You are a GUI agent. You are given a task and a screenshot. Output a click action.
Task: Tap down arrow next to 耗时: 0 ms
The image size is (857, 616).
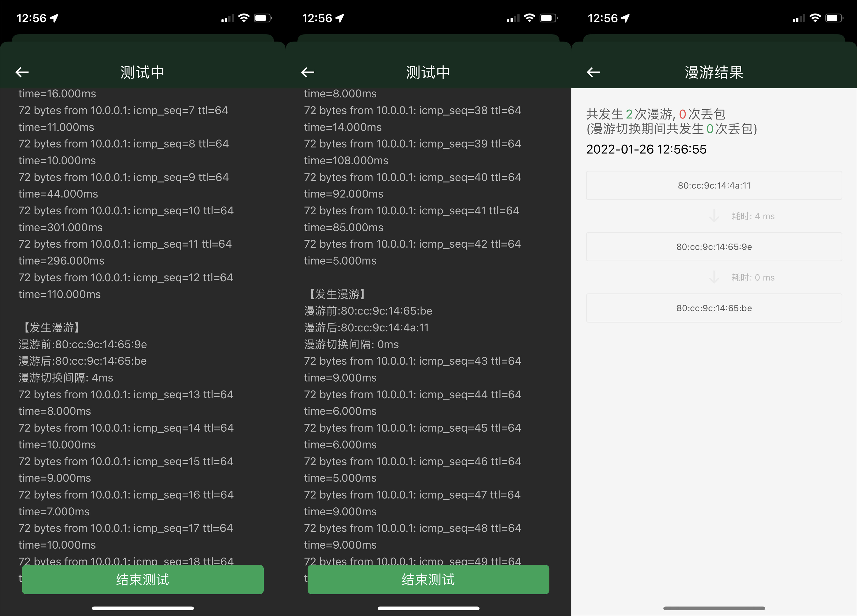[714, 277]
